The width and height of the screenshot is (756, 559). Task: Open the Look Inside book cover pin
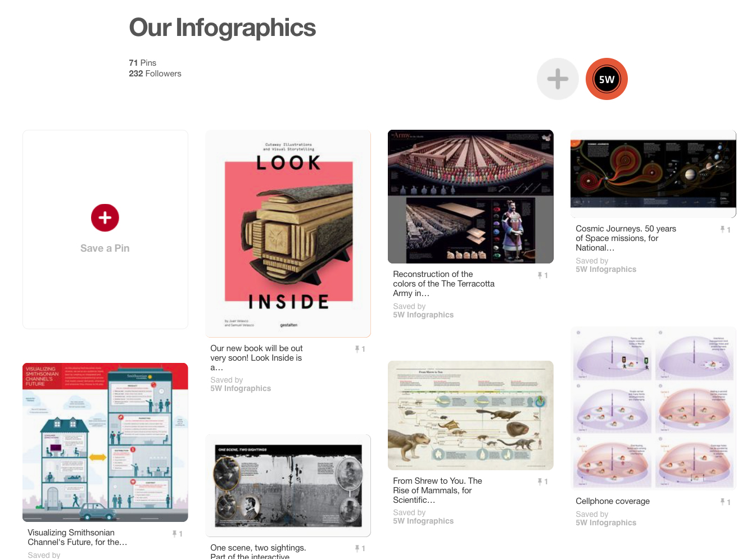[x=288, y=233]
